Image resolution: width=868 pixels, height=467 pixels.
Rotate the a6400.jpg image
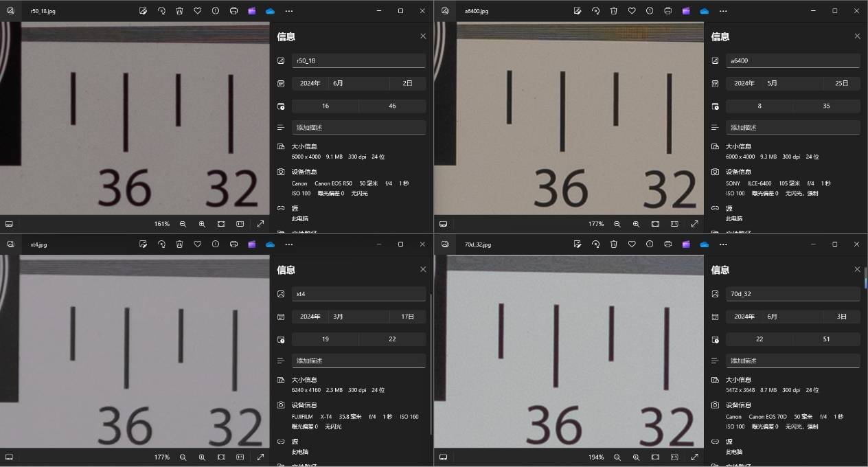pyautogui.click(x=595, y=11)
